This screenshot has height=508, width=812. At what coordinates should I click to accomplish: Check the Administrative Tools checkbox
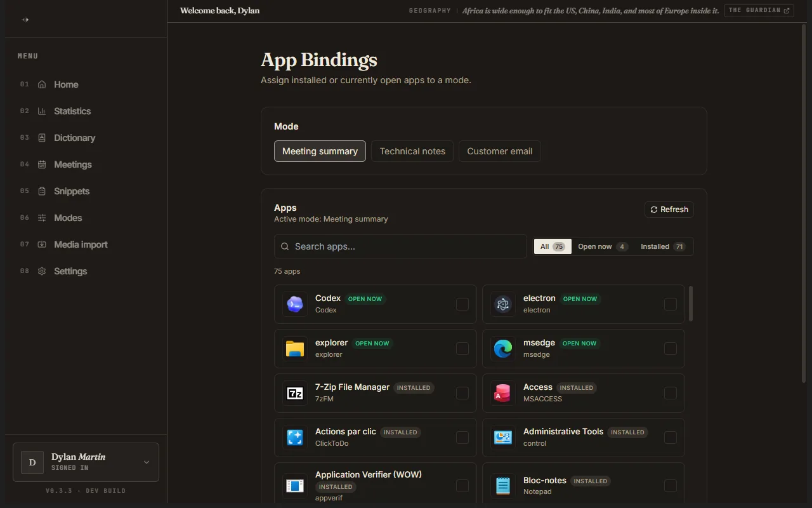[x=671, y=438]
